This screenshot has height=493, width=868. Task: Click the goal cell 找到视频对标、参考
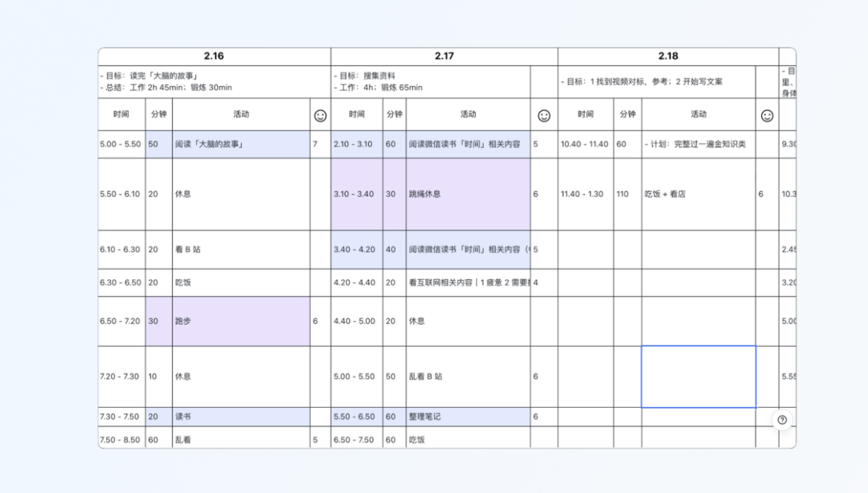pos(657,82)
